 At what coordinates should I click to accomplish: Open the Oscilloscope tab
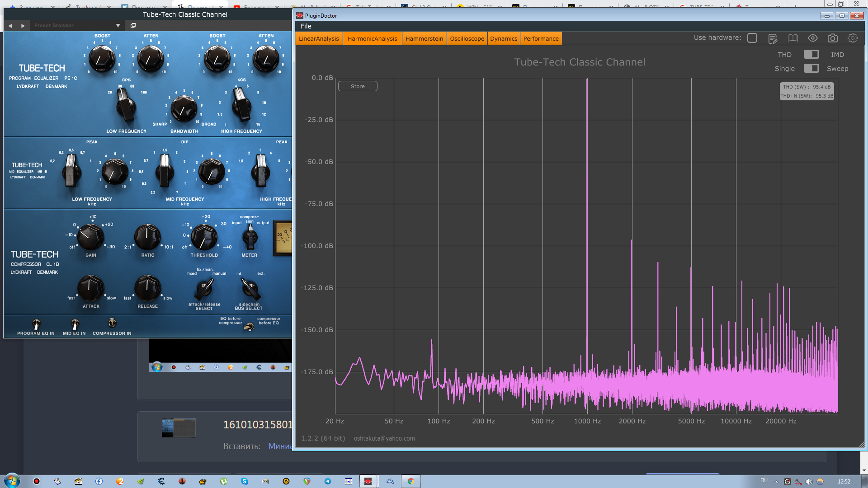pos(467,38)
